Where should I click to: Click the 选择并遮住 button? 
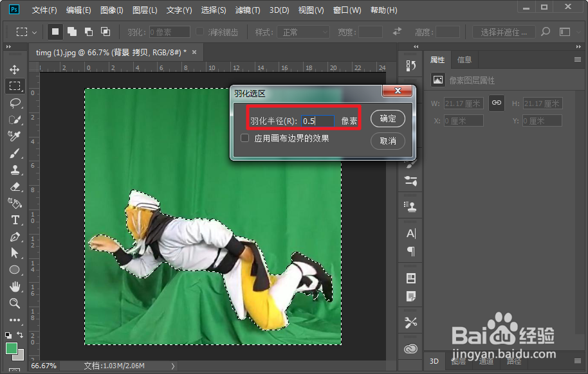[504, 32]
